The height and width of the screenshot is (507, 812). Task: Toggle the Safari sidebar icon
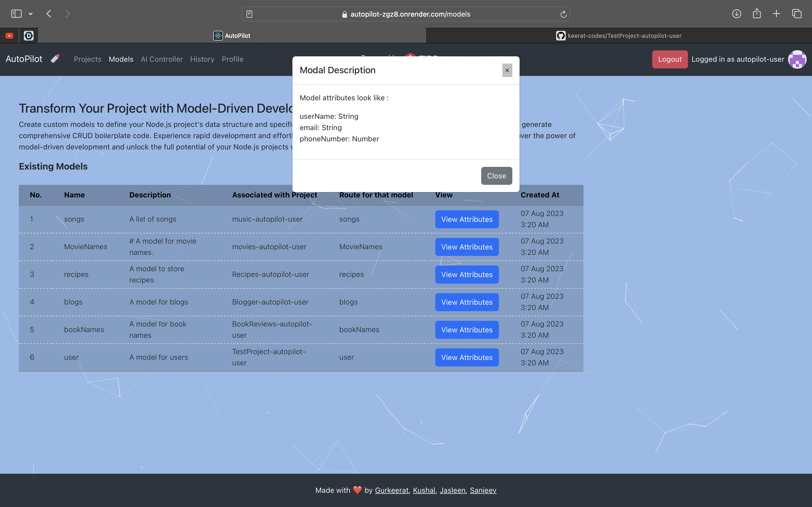click(16, 14)
